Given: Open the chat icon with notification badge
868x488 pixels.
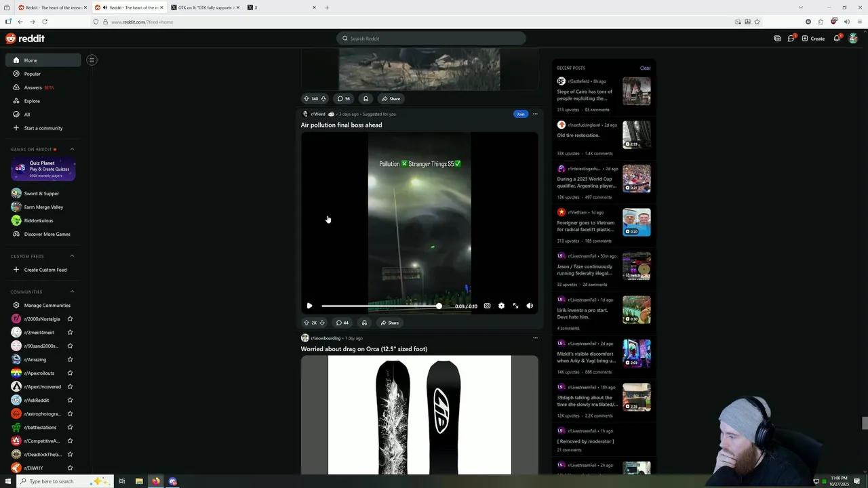Looking at the screenshot, I should [791, 39].
